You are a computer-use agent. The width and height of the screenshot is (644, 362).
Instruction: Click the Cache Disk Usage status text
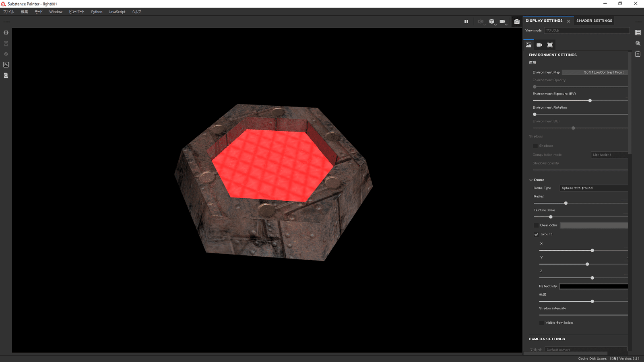pos(597,358)
